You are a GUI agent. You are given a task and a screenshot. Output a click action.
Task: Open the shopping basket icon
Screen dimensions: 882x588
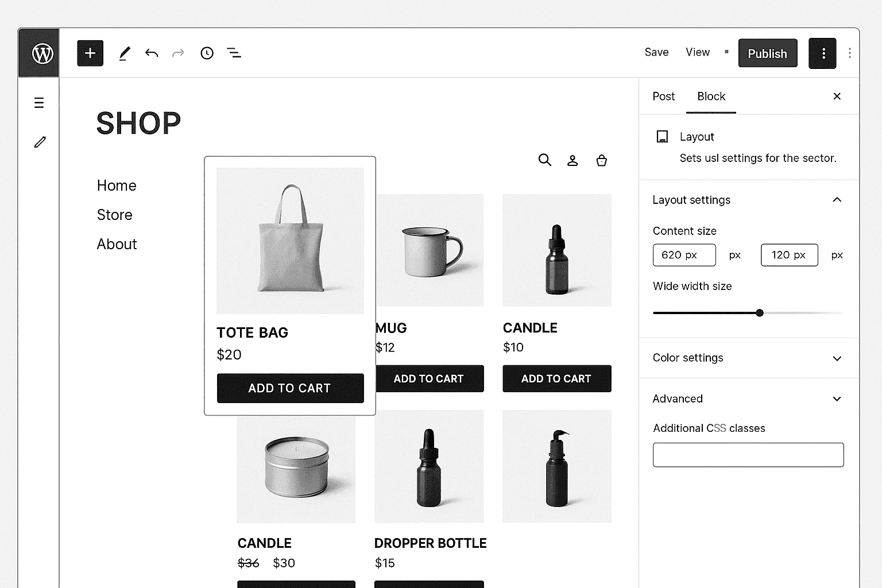pyautogui.click(x=601, y=161)
